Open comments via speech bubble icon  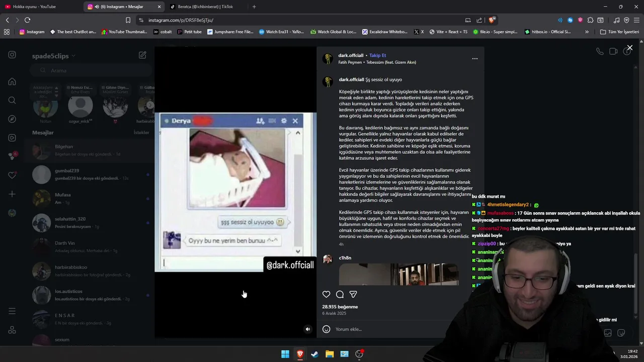tap(340, 294)
